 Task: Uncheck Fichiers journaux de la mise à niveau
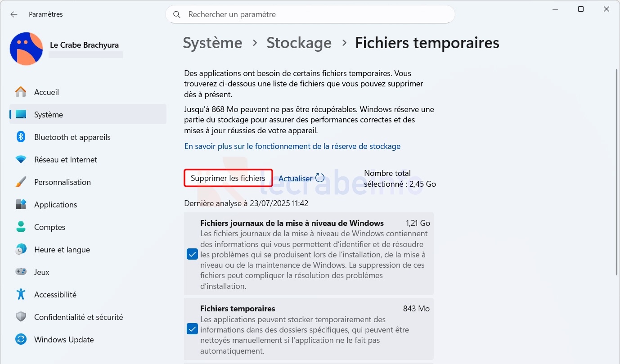[192, 255]
